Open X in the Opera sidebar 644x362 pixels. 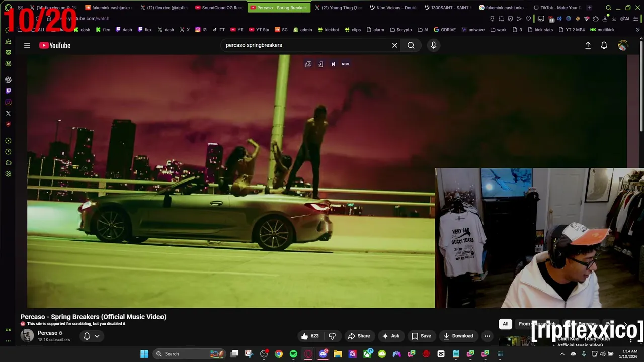(8, 113)
